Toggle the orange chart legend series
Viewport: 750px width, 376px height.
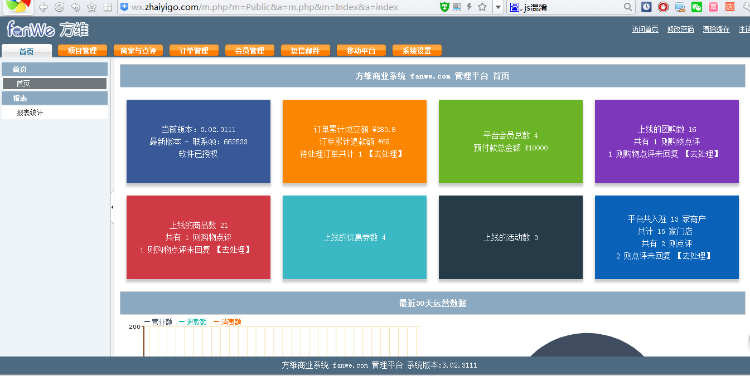pos(228,322)
